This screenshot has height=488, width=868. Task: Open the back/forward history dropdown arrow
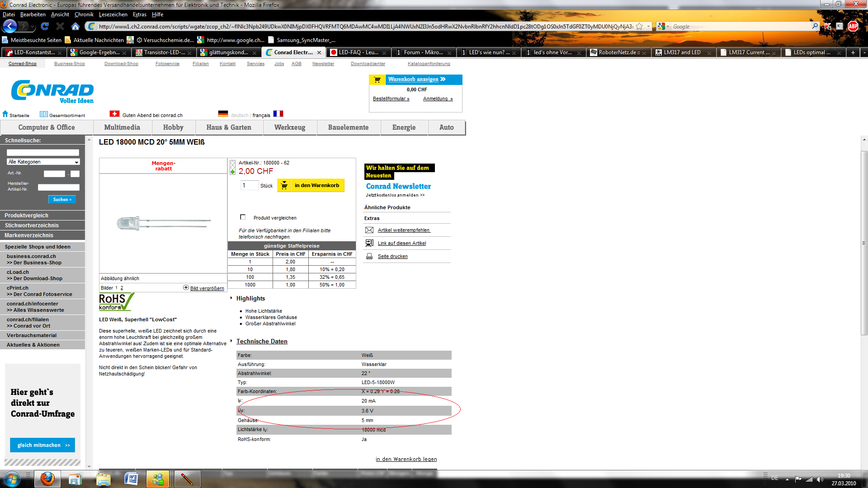pos(33,27)
